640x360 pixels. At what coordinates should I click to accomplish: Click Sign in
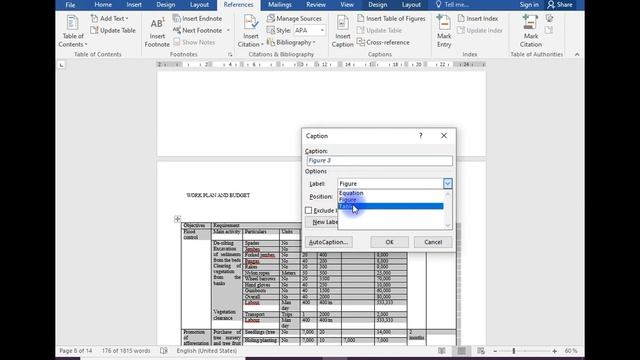(529, 4)
